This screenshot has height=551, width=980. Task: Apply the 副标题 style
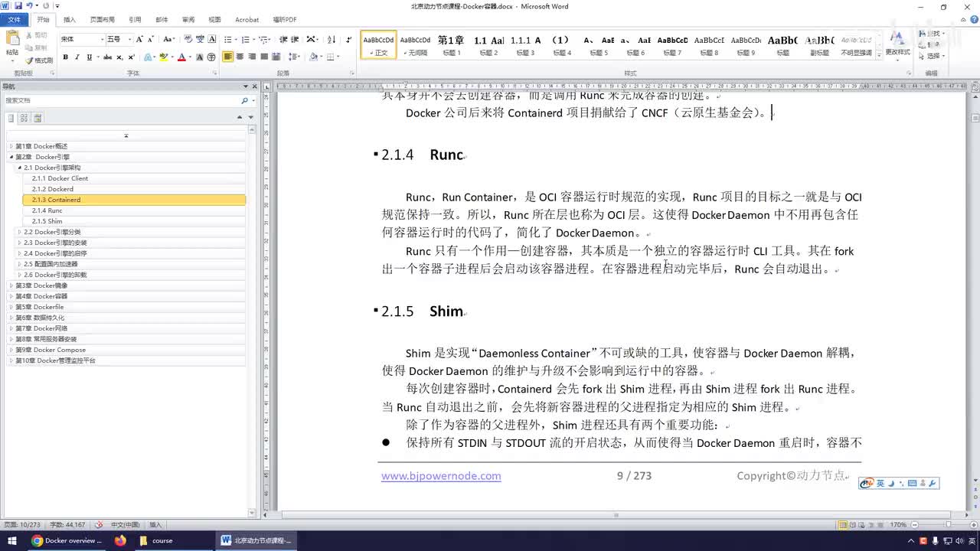(x=819, y=45)
